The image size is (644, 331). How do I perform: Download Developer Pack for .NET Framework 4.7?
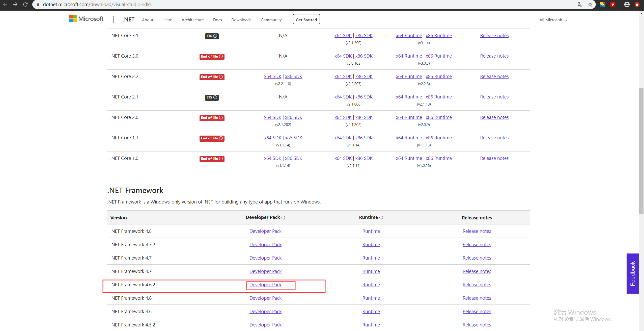(265, 271)
